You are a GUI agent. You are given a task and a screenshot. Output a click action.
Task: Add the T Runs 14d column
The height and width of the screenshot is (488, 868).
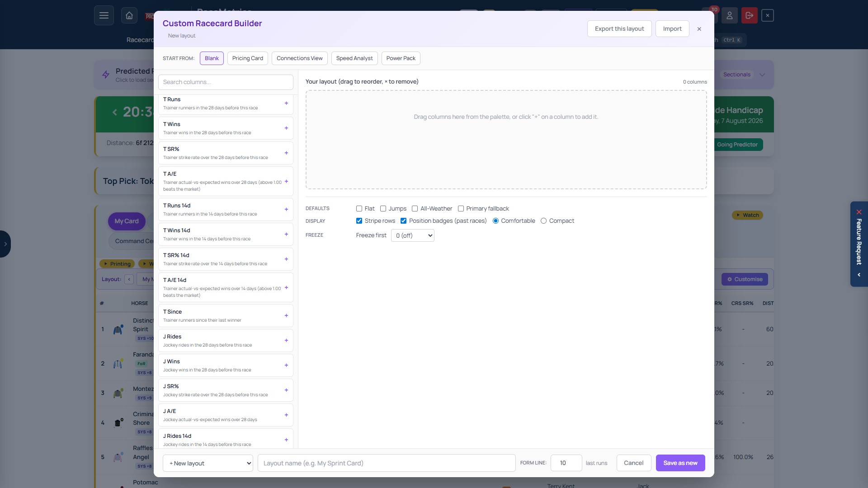click(286, 210)
